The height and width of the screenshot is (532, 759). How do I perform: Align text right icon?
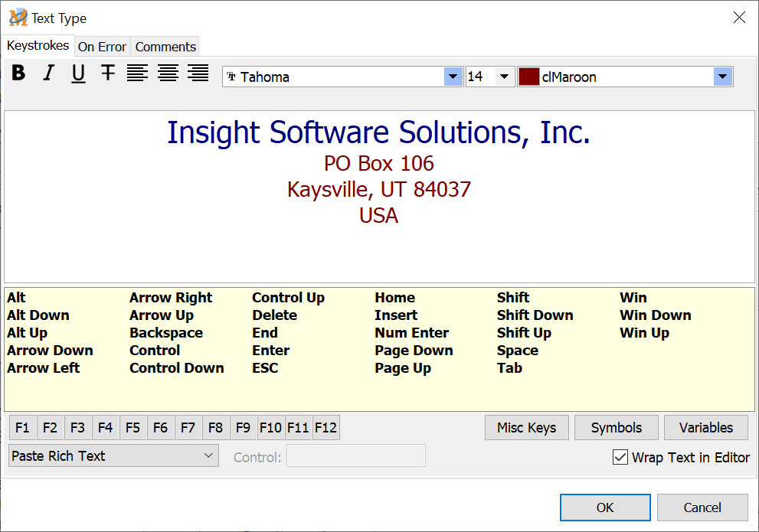(x=198, y=73)
